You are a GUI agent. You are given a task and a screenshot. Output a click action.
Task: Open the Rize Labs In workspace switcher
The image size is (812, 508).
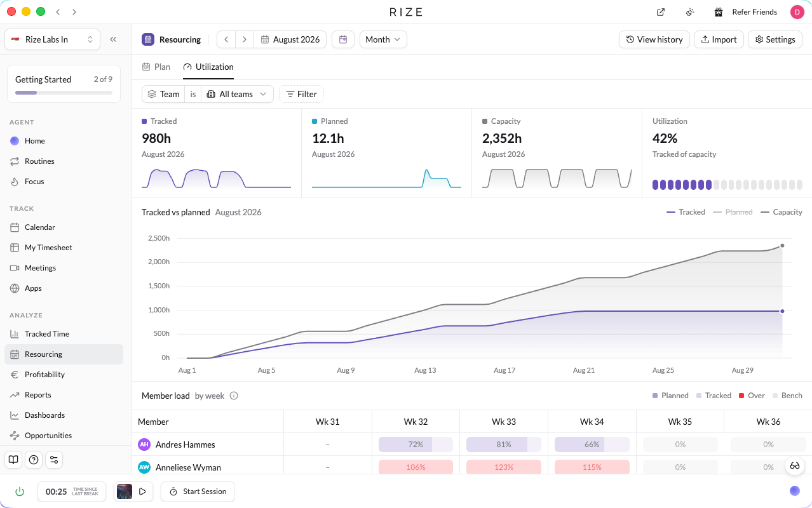tap(52, 39)
